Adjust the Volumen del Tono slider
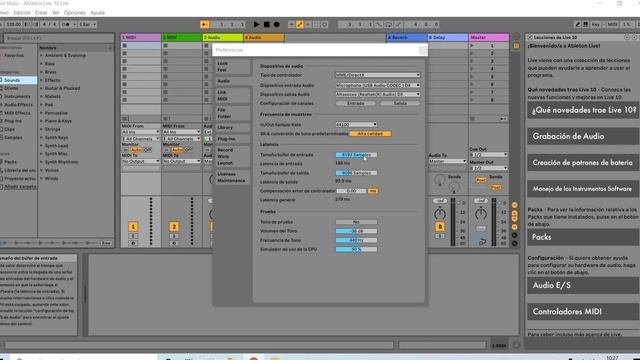This screenshot has width=640, height=360. [x=356, y=231]
